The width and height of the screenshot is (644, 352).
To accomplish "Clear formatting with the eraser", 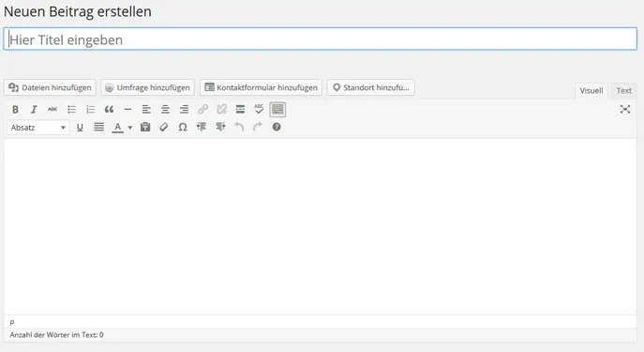I will 164,128.
